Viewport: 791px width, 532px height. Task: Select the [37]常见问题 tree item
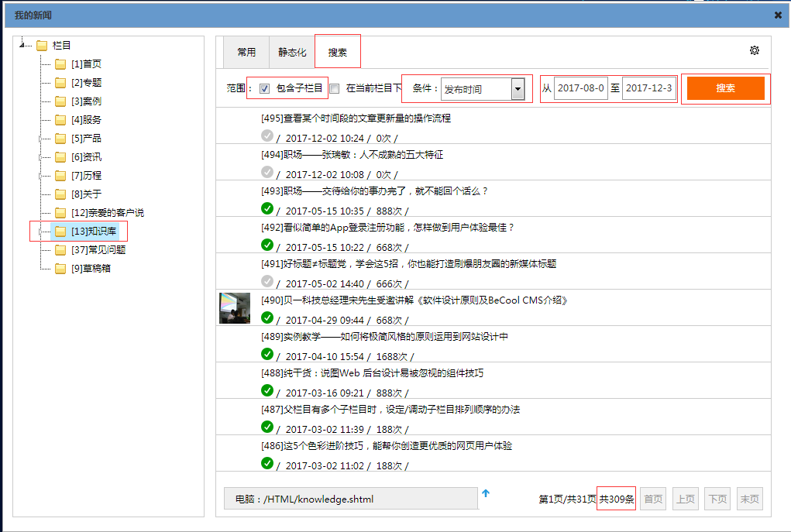(x=98, y=250)
